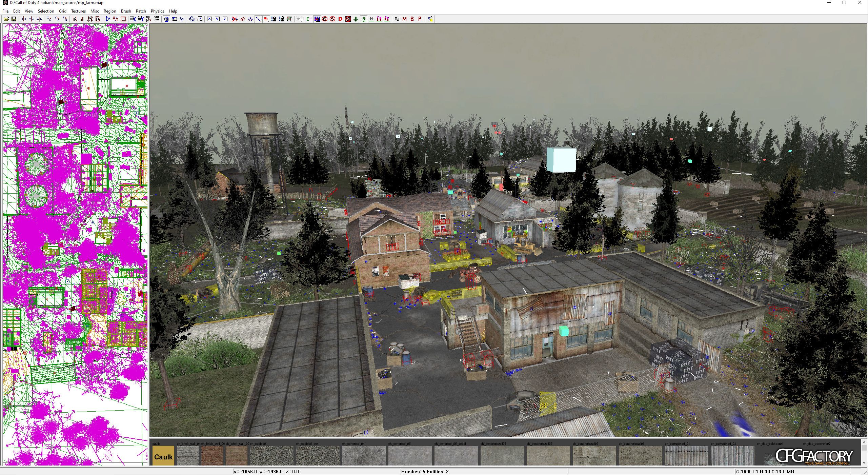Toggle Y axis lock button
The height and width of the screenshot is (475, 868).
click(217, 19)
